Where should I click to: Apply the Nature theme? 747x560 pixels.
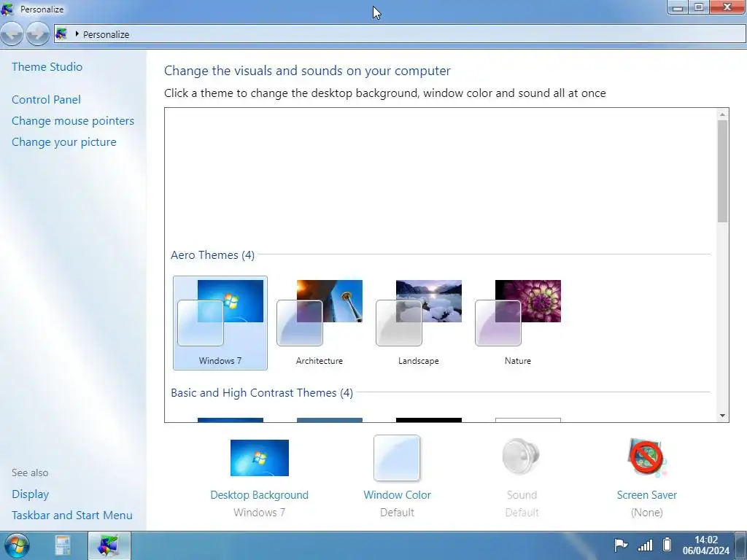(x=518, y=322)
